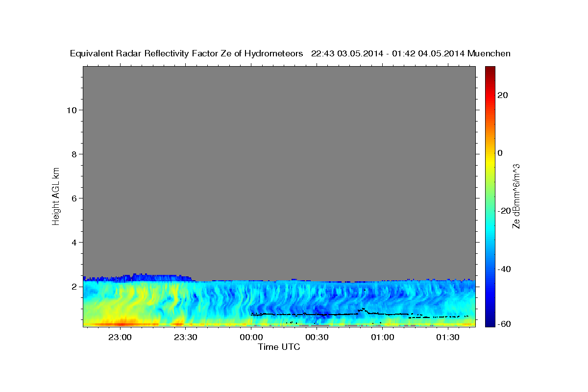The height and width of the screenshot is (392, 588).
Task: Click the plot title 'Equivalent Radar Reflectivity Factor Ze of Hydrometeors'
Action: click(187, 54)
